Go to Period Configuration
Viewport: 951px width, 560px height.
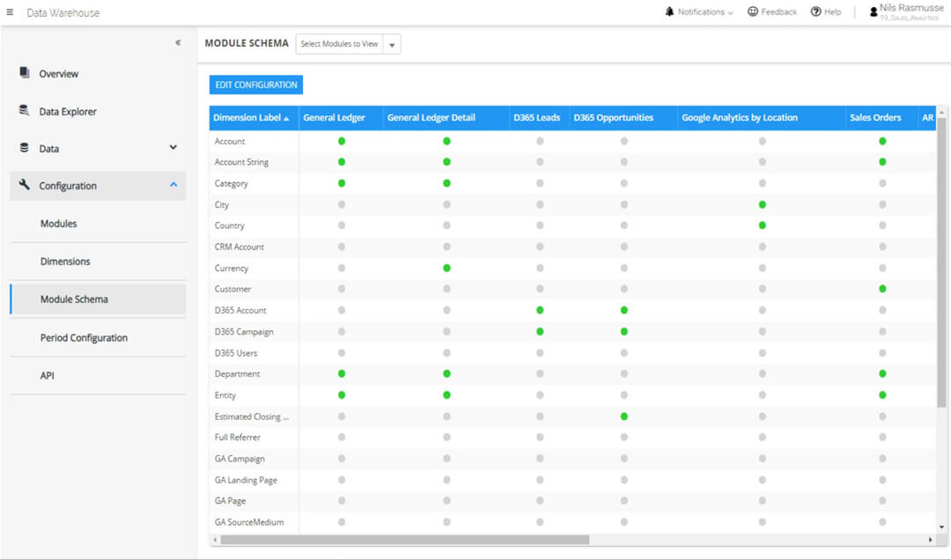(x=84, y=338)
